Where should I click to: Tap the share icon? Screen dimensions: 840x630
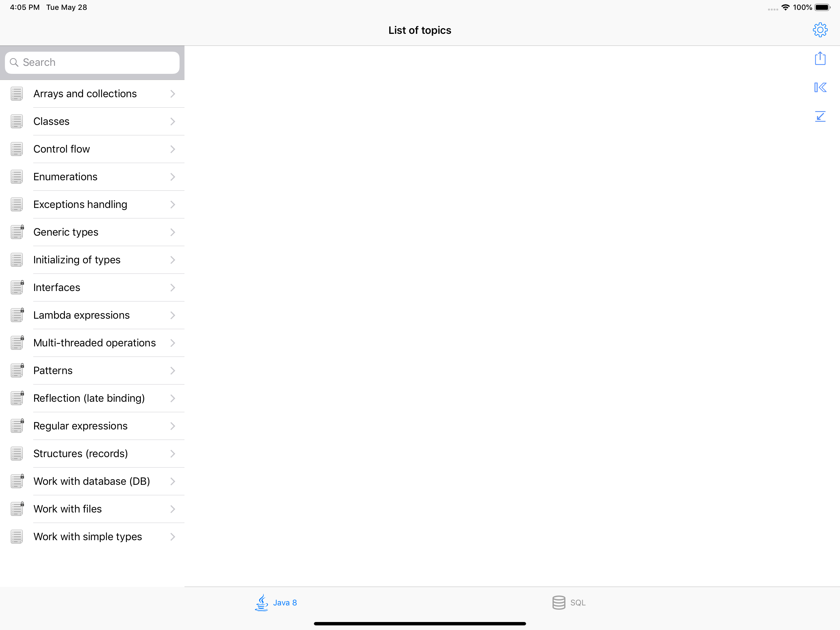[x=820, y=58]
